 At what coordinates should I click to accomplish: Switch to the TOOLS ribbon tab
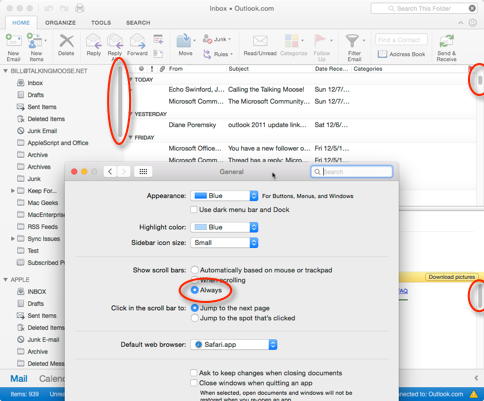(101, 23)
